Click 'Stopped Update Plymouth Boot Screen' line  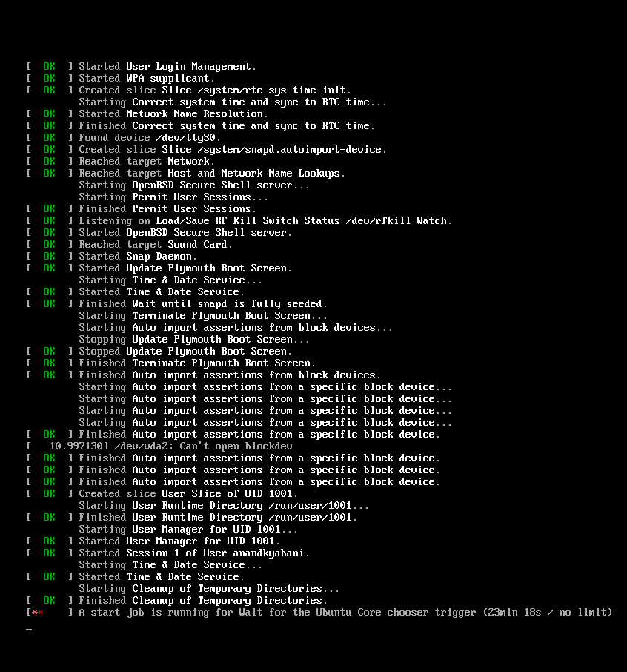185,351
